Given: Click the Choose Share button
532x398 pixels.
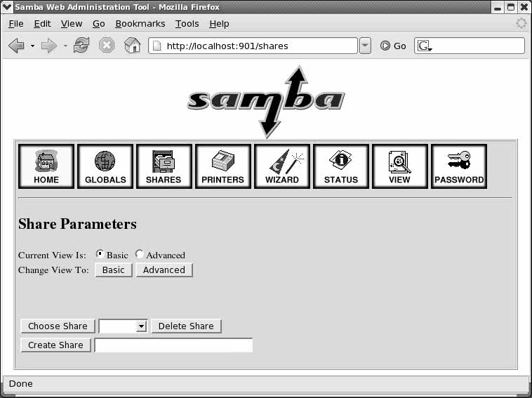Looking at the screenshot, I should click(58, 326).
